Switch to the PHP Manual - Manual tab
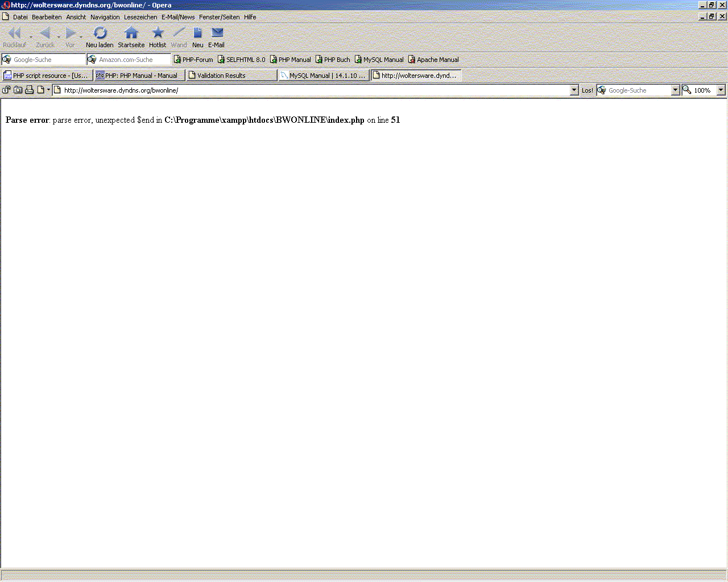This screenshot has height=582, width=728. (x=140, y=76)
